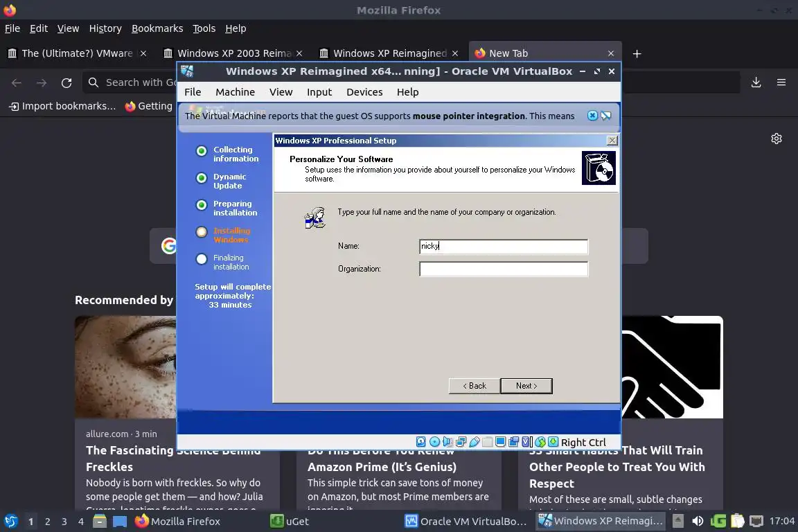Image resolution: width=798 pixels, height=532 pixels.
Task: Close the New Tab tab in Firefox
Action: (611, 53)
